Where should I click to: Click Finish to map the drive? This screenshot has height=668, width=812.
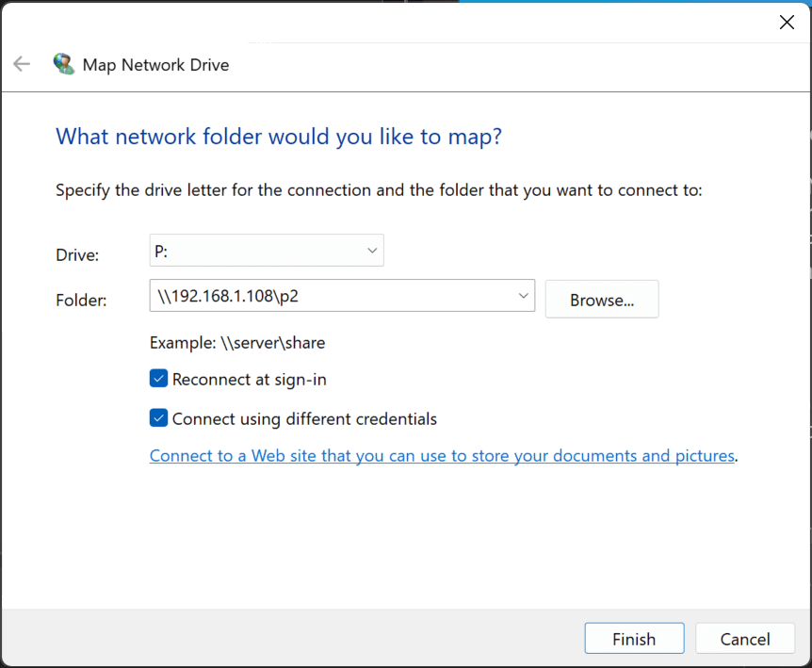[x=634, y=639]
